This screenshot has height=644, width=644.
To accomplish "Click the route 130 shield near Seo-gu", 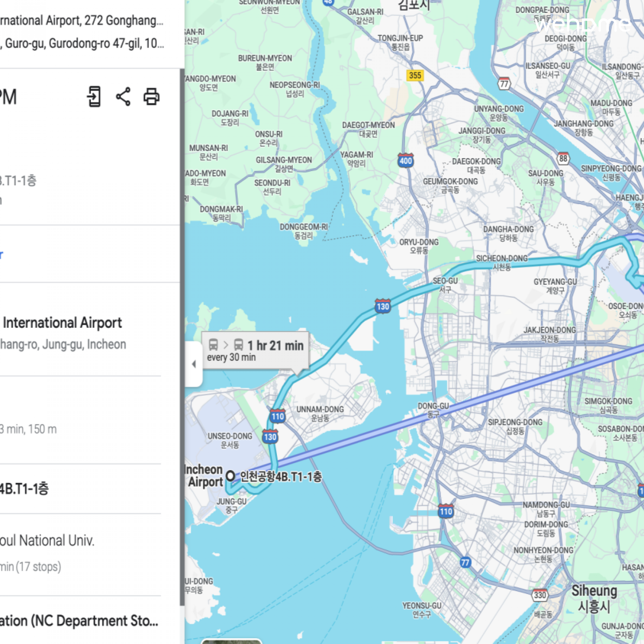I will click(382, 306).
